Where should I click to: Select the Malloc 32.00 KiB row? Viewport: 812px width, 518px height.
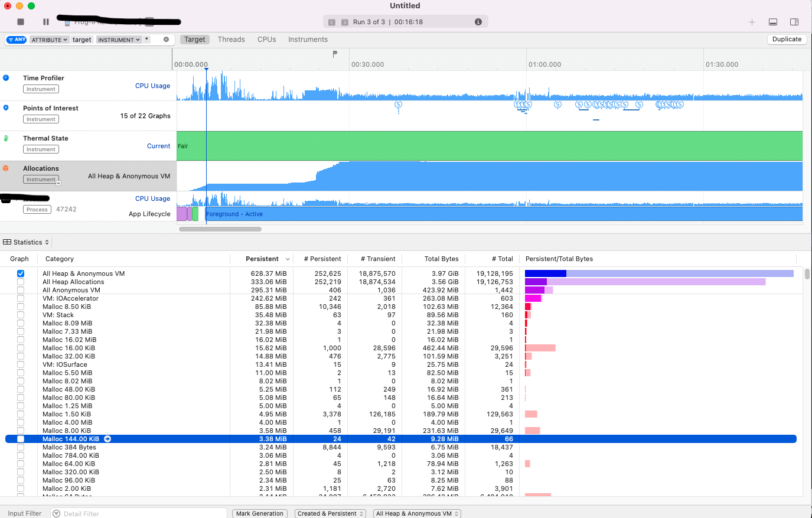pos(401,356)
